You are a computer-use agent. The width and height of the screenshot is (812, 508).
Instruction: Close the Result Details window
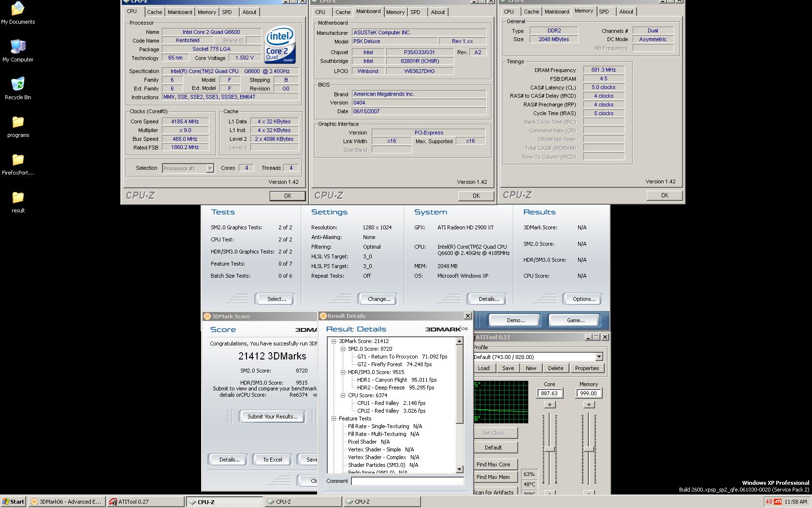click(467, 316)
